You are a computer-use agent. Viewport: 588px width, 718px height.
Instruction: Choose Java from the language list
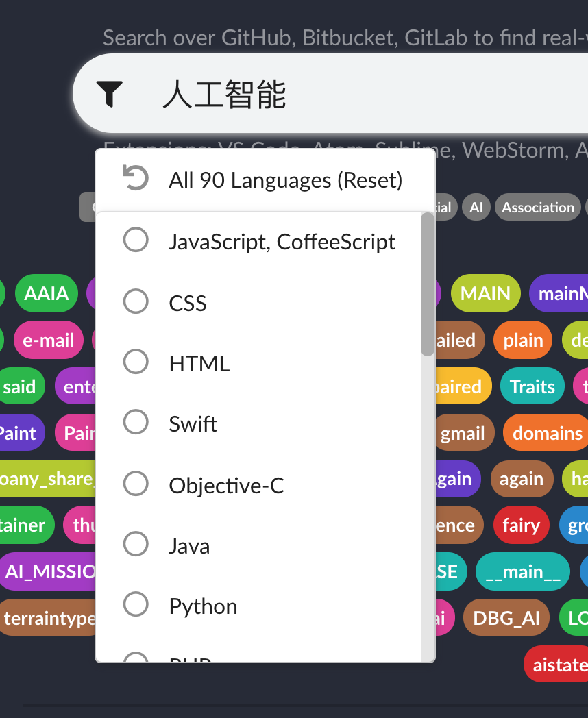(136, 544)
